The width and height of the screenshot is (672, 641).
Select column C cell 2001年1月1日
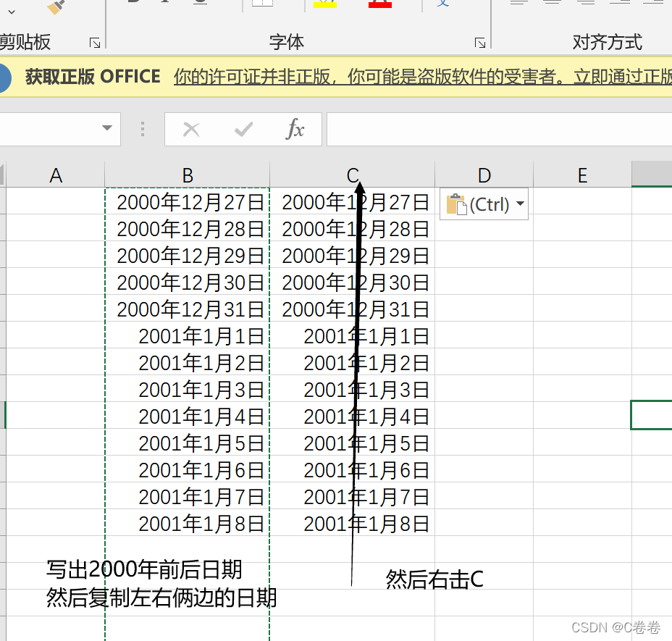(352, 335)
